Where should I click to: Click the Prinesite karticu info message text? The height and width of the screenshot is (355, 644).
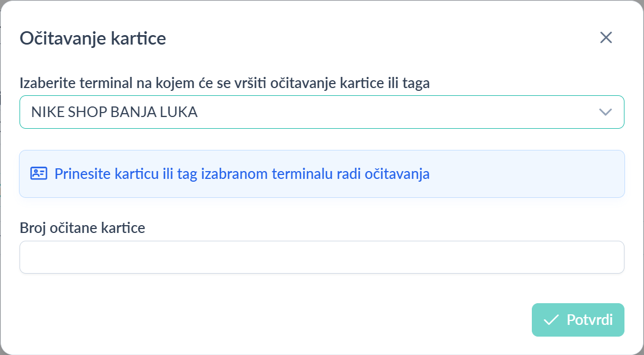coord(242,173)
